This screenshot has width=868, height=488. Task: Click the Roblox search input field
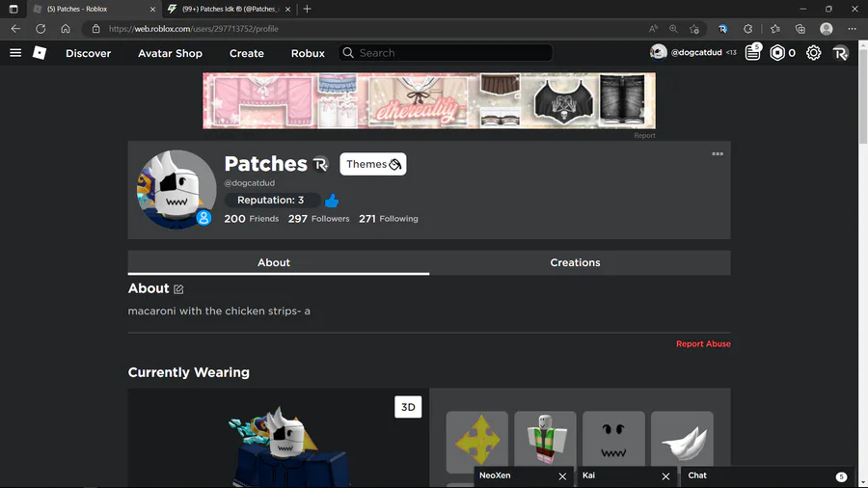coord(446,53)
